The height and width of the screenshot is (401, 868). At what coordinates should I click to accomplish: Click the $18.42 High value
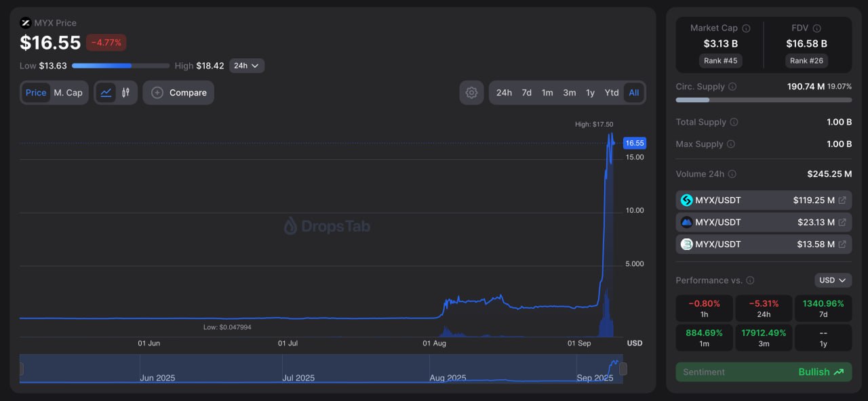coord(210,66)
